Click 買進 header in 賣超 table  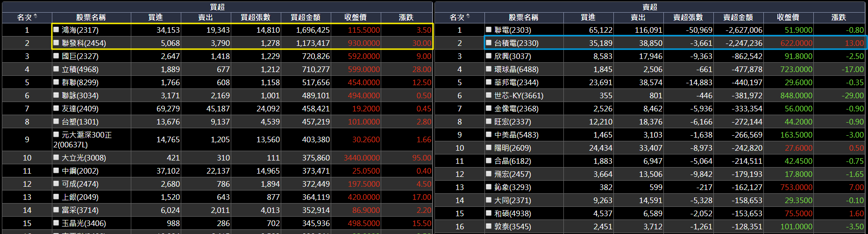[x=588, y=17]
